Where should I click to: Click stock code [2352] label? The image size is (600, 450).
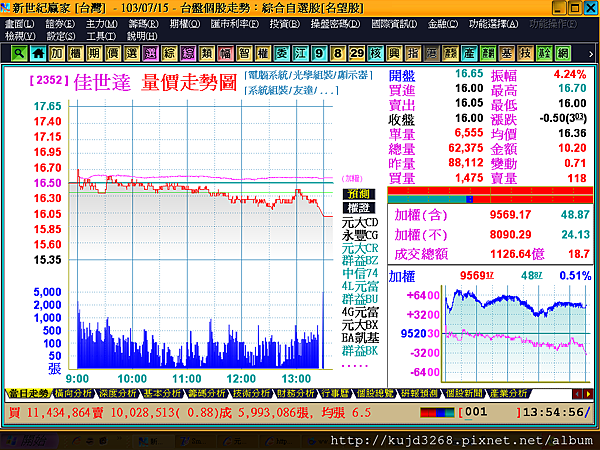pyautogui.click(x=49, y=80)
